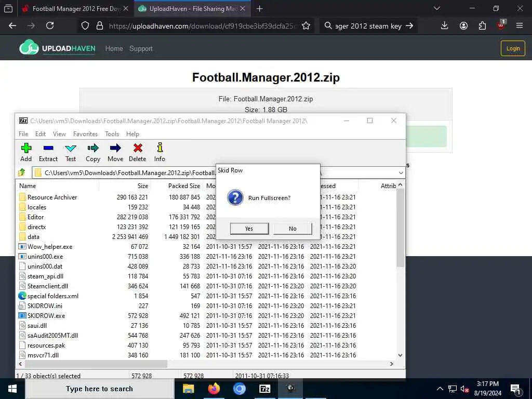This screenshot has height=399, width=532.
Task: Show hidden system tray icons chevron
Action: tap(440, 389)
